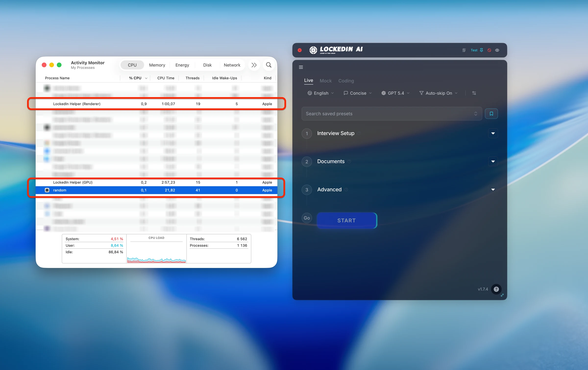Screen dimensions: 588x370
Task: Click the User 8,64 % value
Action: (x=117, y=245)
